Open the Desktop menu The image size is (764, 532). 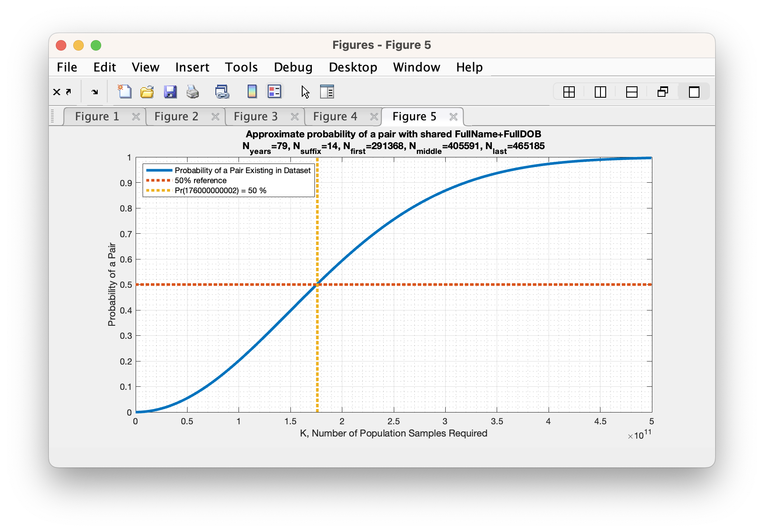(x=353, y=67)
